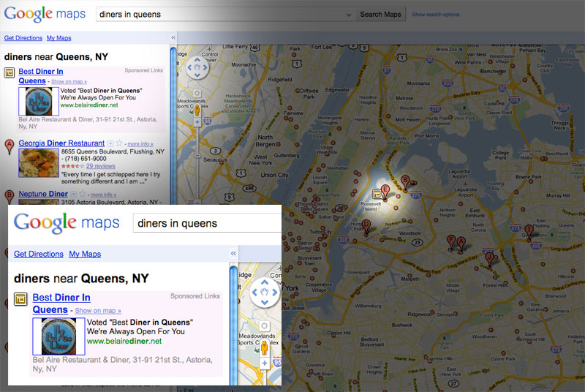Click the pegman in the enlarged inset
The width and height of the screenshot is (585, 392).
tap(264, 348)
